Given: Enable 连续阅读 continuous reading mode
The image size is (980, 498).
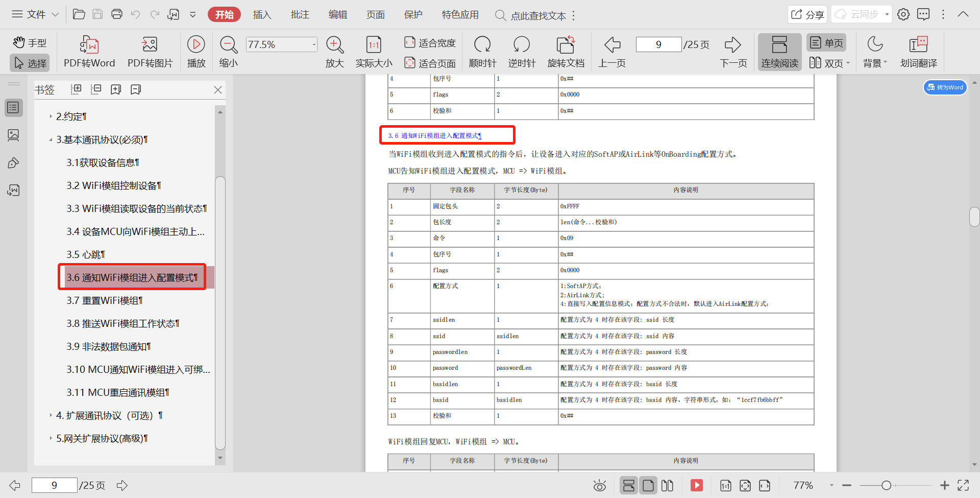Looking at the screenshot, I should point(779,52).
